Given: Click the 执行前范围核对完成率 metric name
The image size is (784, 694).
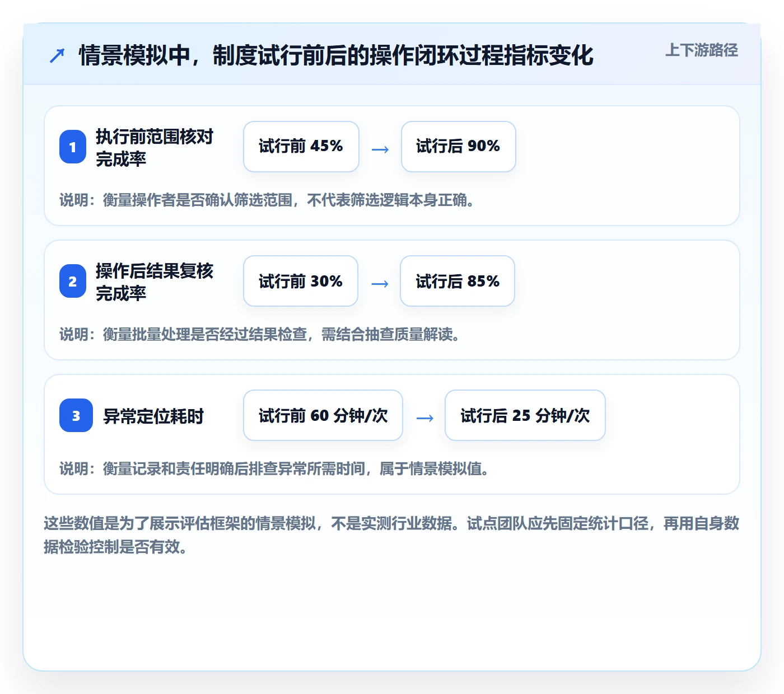Looking at the screenshot, I should click(x=155, y=147).
